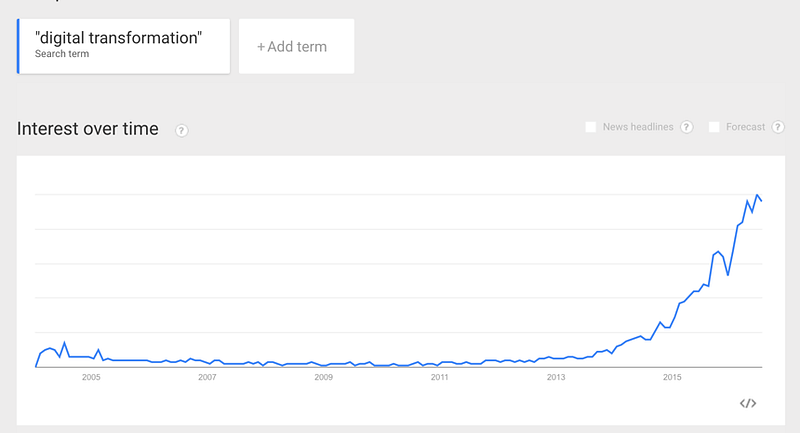Click the "Search term" sublabel
800x433 pixels.
point(62,54)
